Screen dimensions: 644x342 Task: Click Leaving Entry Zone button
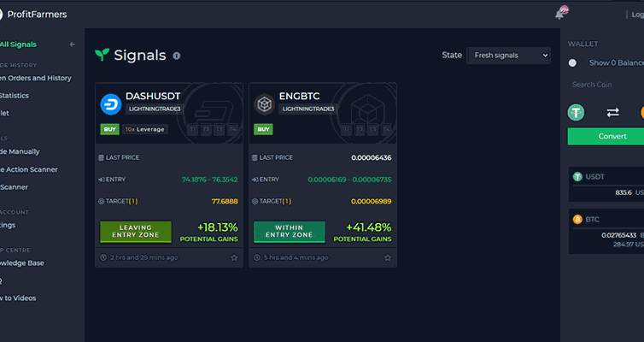tap(136, 232)
